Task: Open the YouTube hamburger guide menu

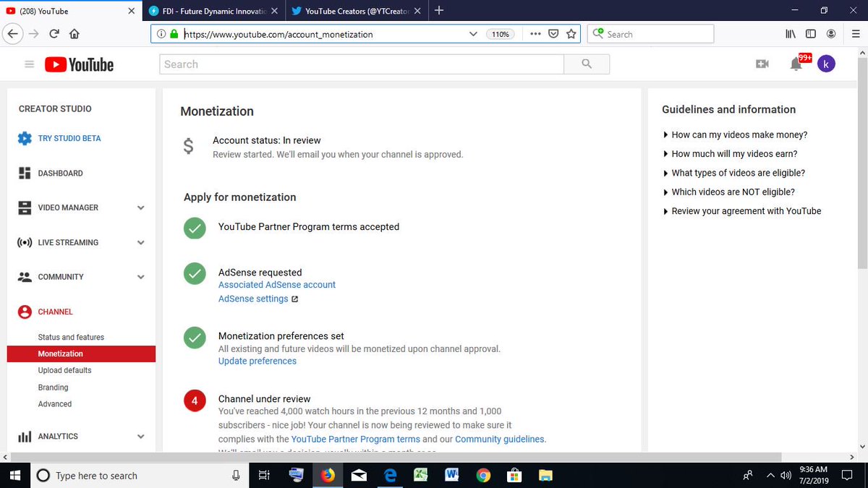Action: click(x=29, y=64)
